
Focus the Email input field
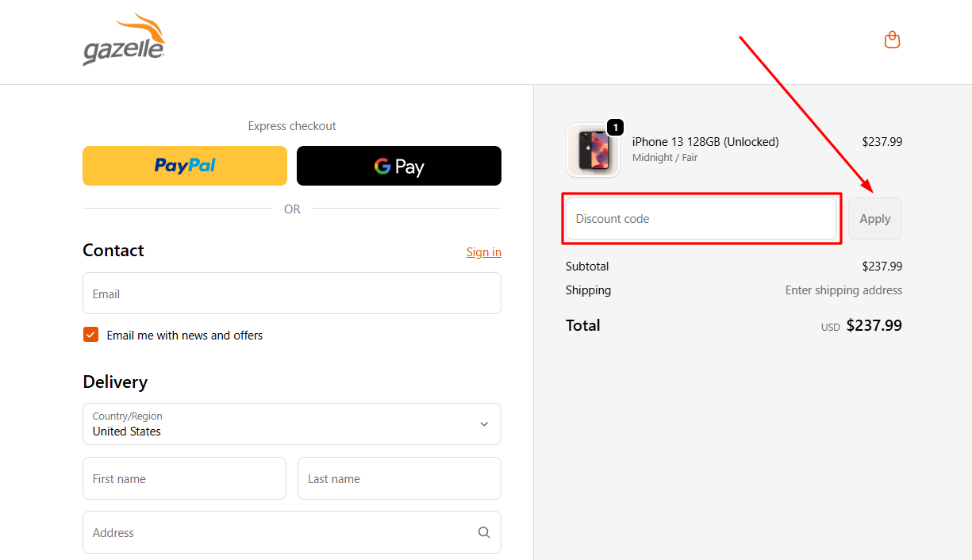292,293
